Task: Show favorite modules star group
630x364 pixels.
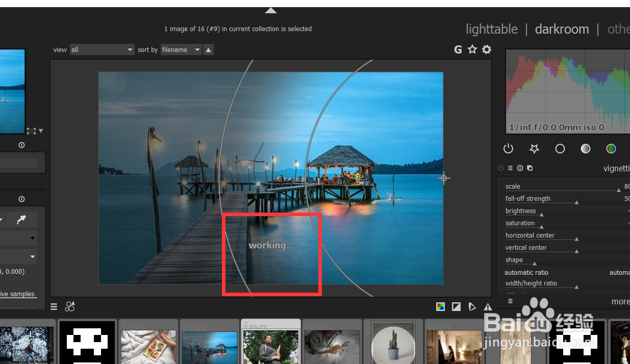Action: 534,148
